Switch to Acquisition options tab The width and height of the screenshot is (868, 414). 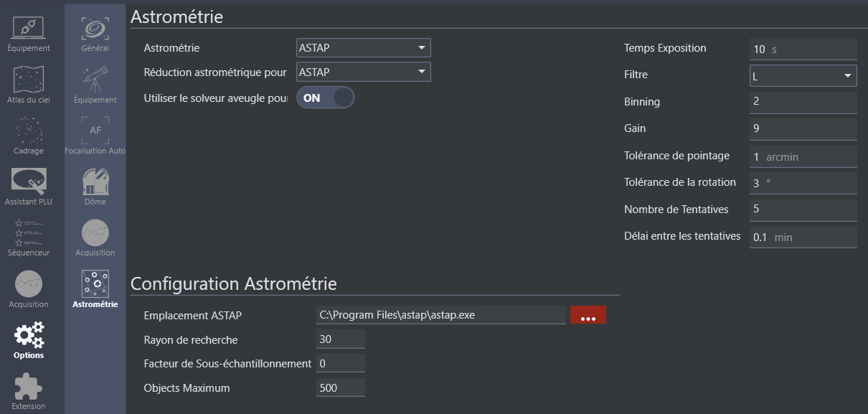(x=95, y=237)
